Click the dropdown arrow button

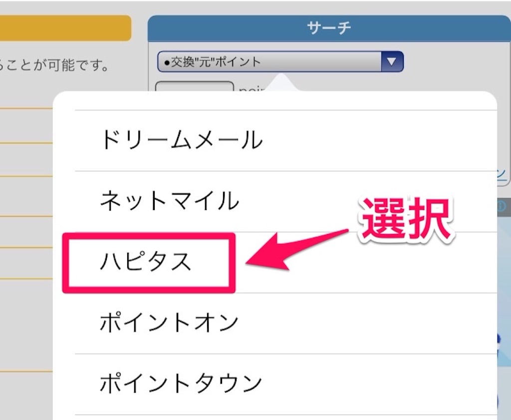(x=392, y=61)
